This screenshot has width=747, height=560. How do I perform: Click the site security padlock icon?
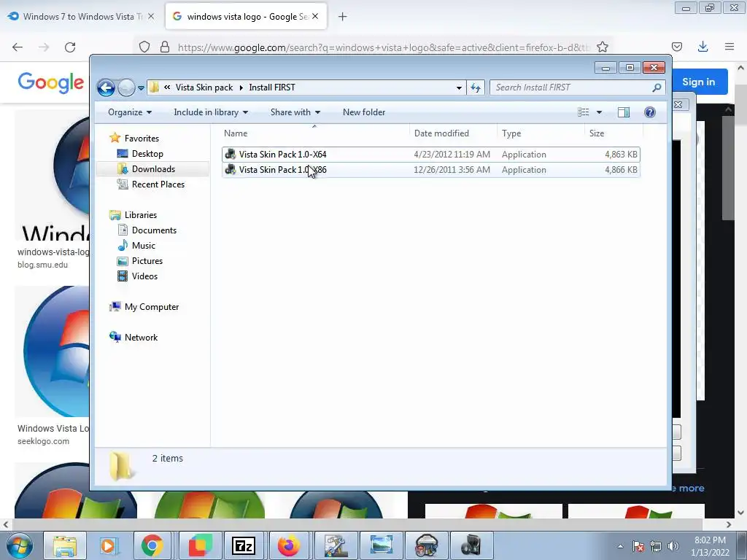[x=165, y=47]
